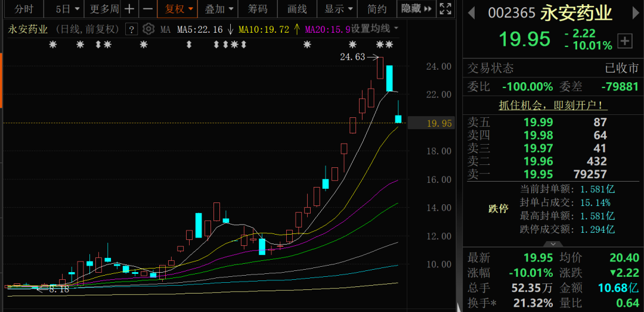Toggle 简约 simplified view
Image resolution: width=644 pixels, height=312 pixels.
click(377, 9)
